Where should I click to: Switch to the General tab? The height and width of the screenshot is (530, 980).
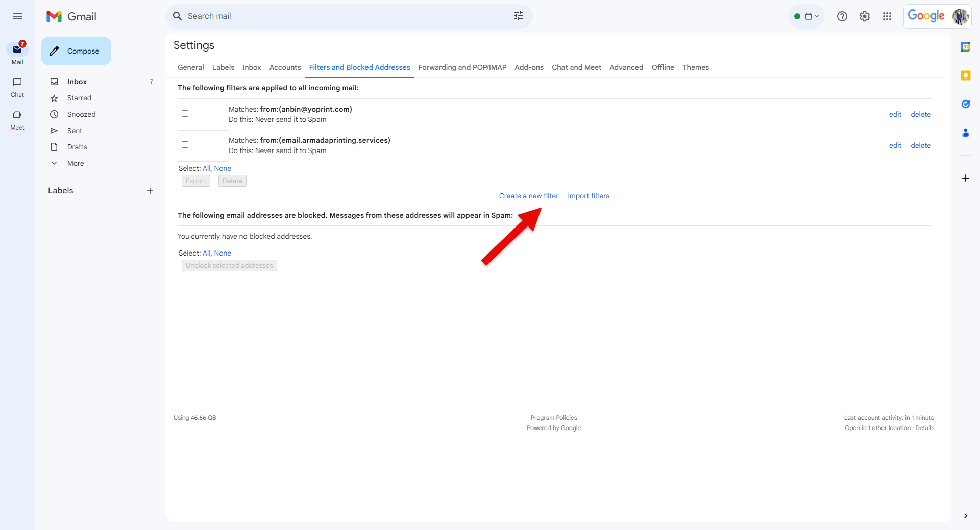(190, 67)
